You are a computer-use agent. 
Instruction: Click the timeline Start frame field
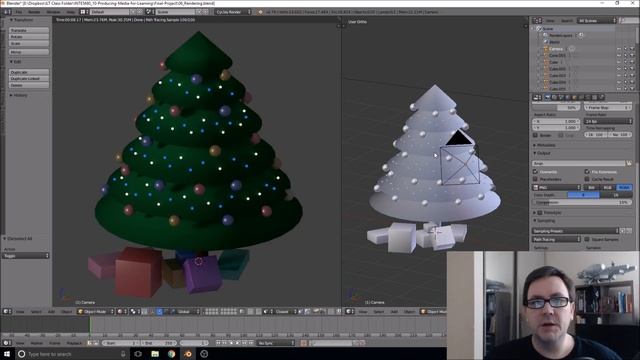[x=121, y=343]
